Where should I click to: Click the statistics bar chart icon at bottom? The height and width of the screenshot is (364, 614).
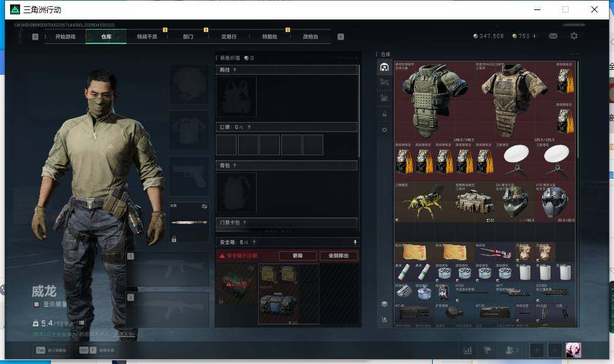pos(467,350)
